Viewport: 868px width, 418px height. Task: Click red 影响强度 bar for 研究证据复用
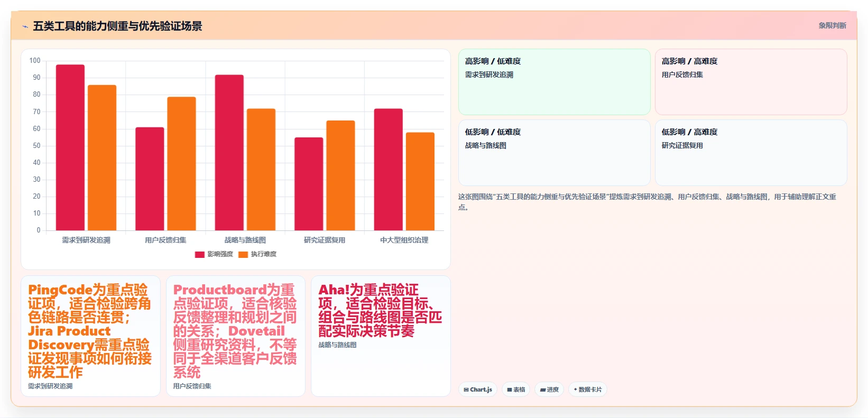(309, 184)
